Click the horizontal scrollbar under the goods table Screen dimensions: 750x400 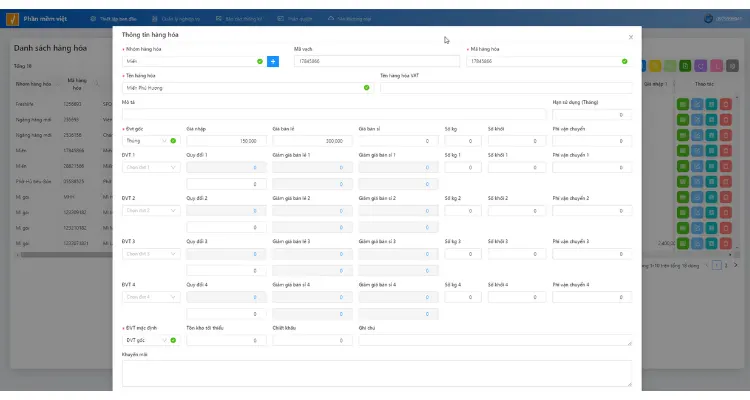point(66,255)
